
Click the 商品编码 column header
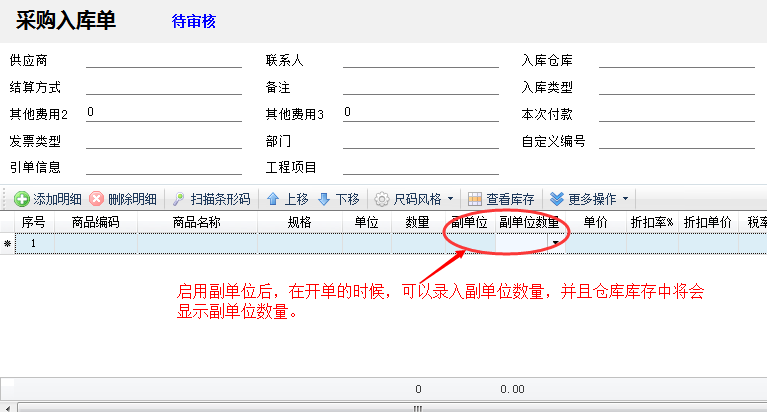(x=96, y=222)
